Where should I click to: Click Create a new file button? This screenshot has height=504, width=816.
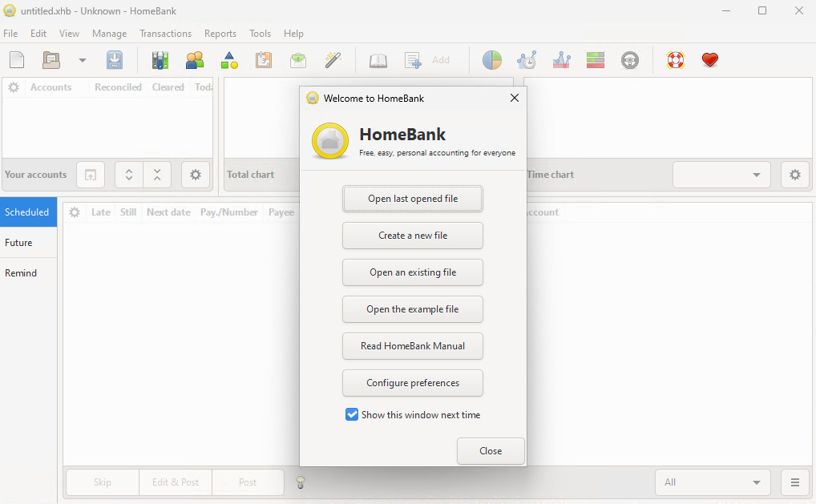point(413,236)
